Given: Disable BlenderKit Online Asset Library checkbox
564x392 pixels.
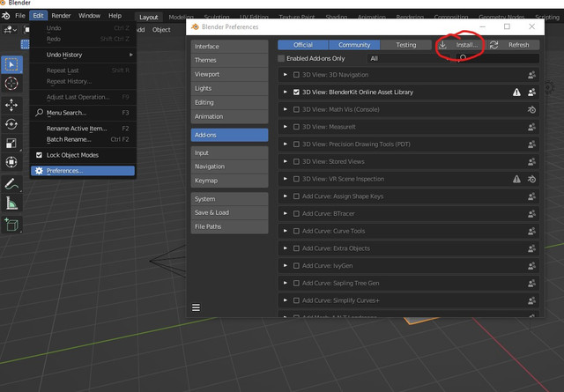Looking at the screenshot, I should tap(296, 92).
